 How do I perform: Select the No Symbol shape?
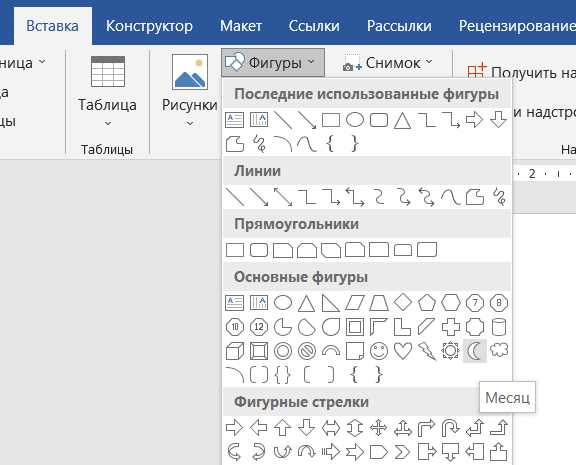pyautogui.click(x=307, y=351)
